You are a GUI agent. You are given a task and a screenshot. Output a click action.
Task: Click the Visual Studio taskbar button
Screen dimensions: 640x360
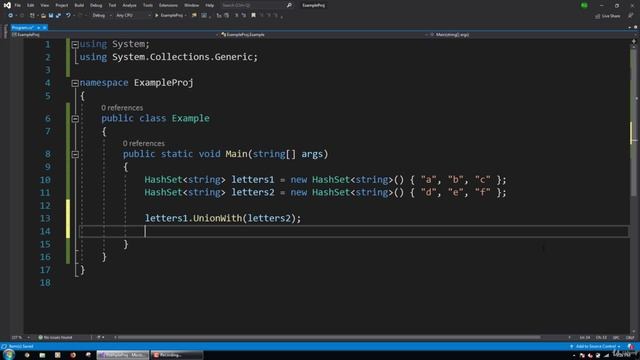(x=123, y=355)
